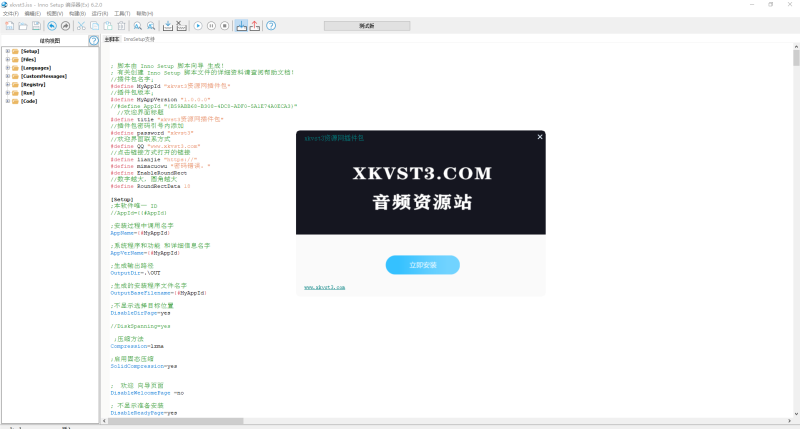The width and height of the screenshot is (800, 429).
Task: Click the red up-arrow export icon
Action: pyautogui.click(x=255, y=26)
